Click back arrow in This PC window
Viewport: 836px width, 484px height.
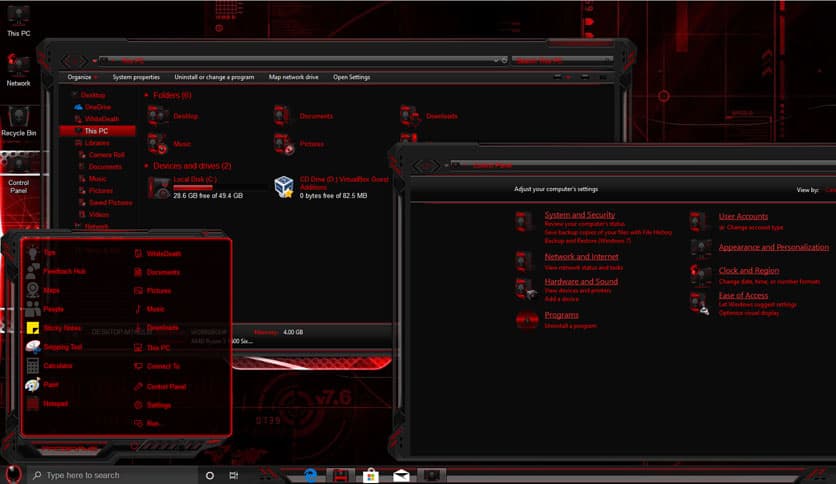tap(67, 61)
